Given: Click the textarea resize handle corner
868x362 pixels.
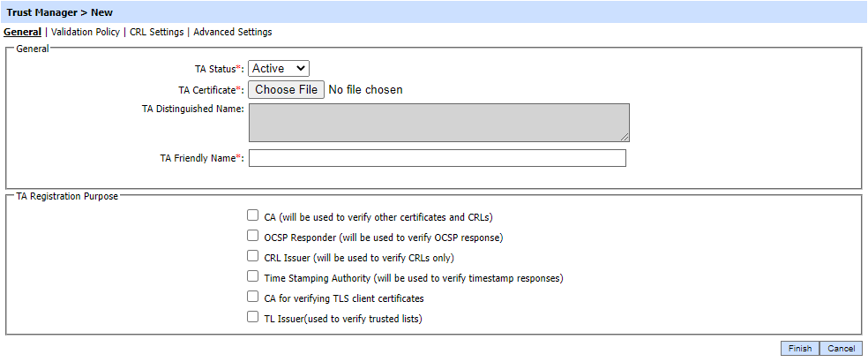Looking at the screenshot, I should [625, 138].
